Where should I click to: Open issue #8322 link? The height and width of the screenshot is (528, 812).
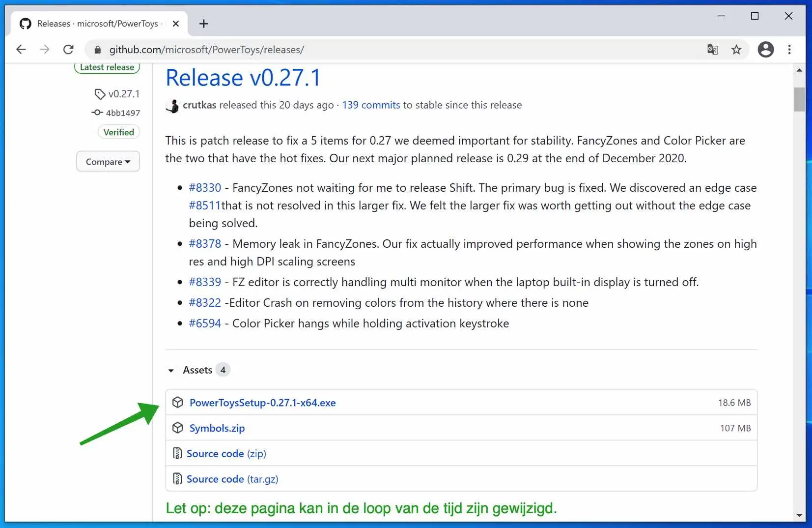pyautogui.click(x=205, y=303)
